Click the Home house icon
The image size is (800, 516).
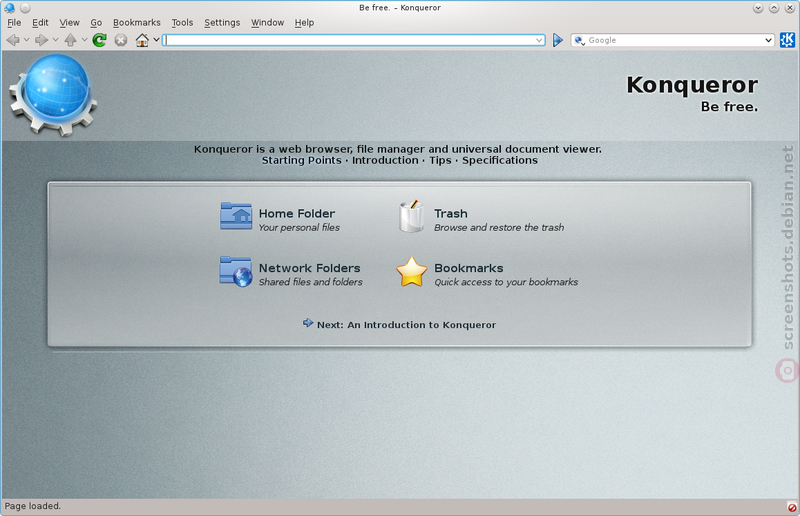tap(142, 40)
